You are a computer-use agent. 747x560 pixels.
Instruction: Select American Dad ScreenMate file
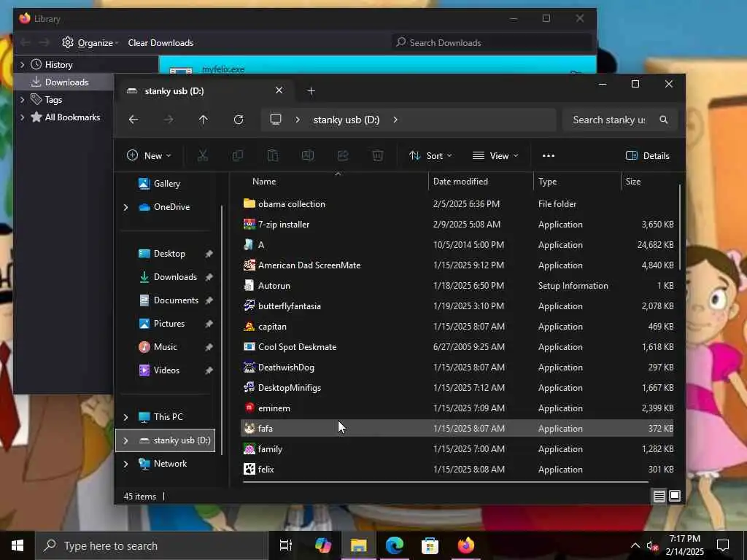pos(309,265)
